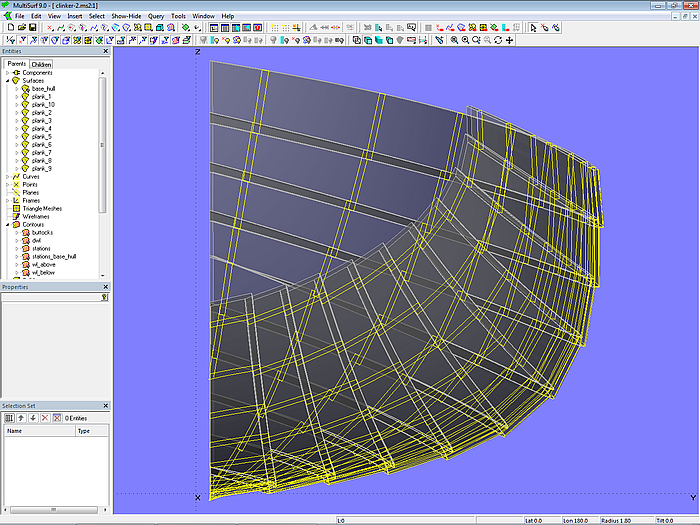Select stations_base_hull in the Contours list
The height and width of the screenshot is (525, 700).
(53, 256)
